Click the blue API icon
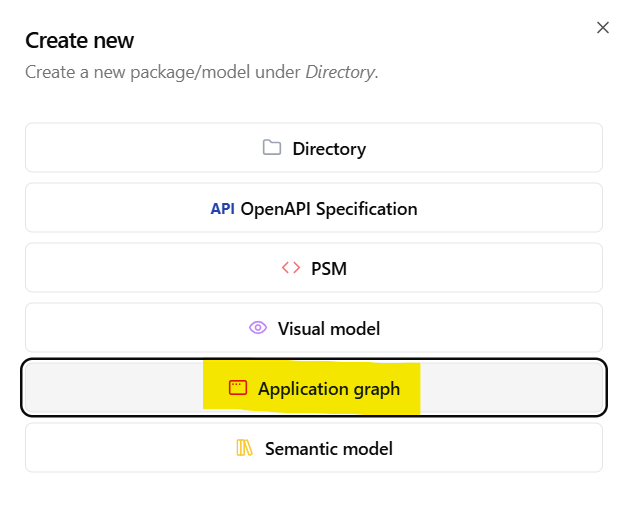Viewport: 630px width, 517px height. 222,209
